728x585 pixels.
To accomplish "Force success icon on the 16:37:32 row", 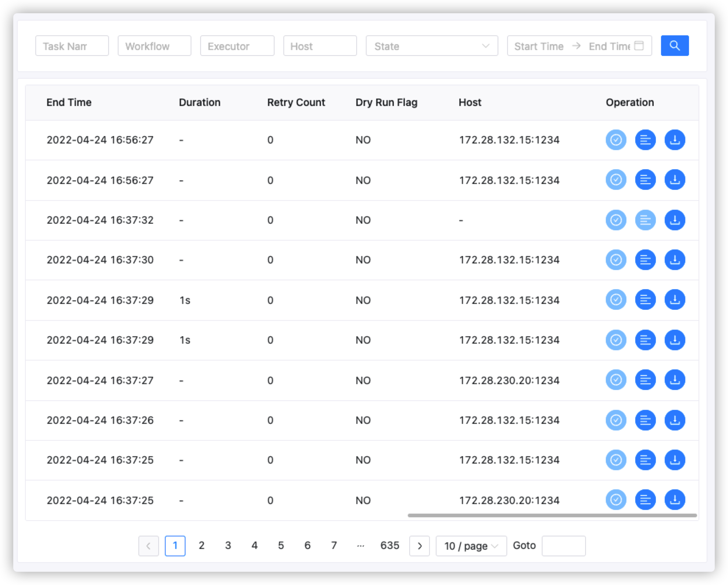I will coord(616,220).
